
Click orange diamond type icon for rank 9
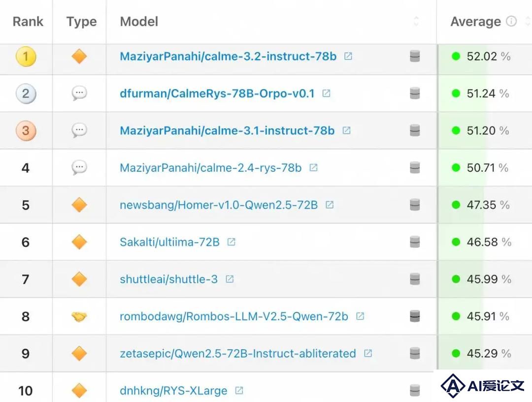[x=79, y=353]
